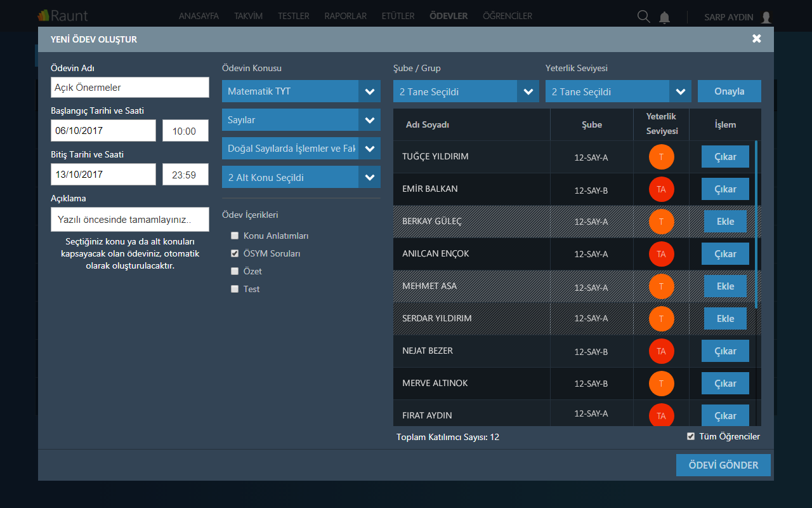Click the Onayla button
Screen dimensions: 812x508
point(730,91)
